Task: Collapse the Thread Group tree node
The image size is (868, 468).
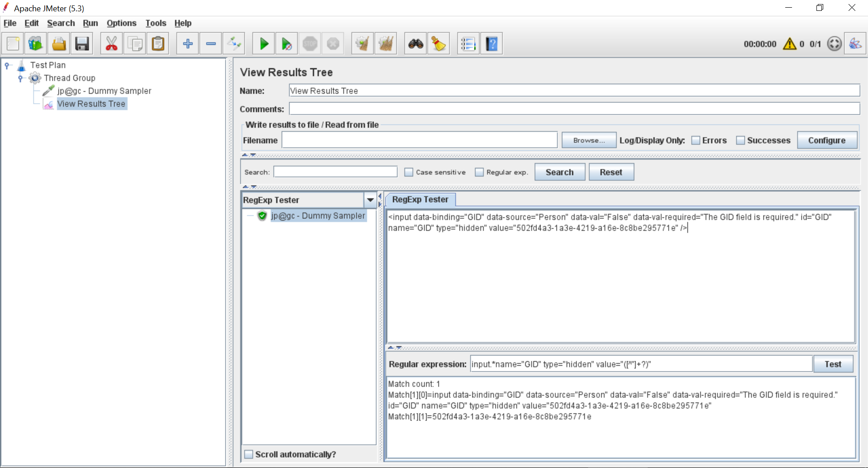Action: pos(20,78)
